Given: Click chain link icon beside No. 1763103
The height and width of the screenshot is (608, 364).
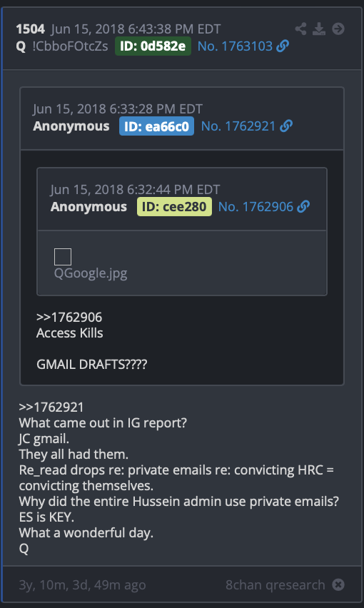Looking at the screenshot, I should pos(283,46).
